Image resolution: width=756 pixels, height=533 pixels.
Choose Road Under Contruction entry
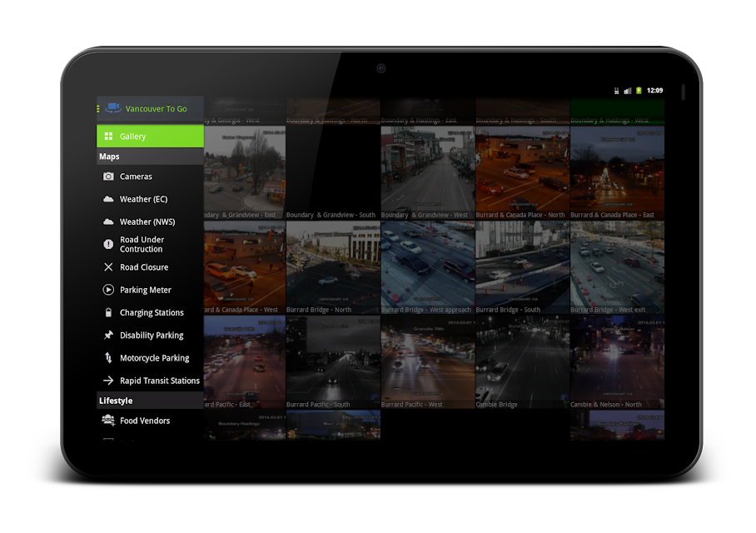click(150, 245)
